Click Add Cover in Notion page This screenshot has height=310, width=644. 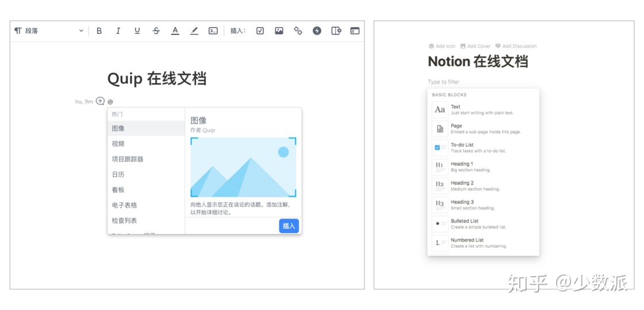tap(476, 46)
